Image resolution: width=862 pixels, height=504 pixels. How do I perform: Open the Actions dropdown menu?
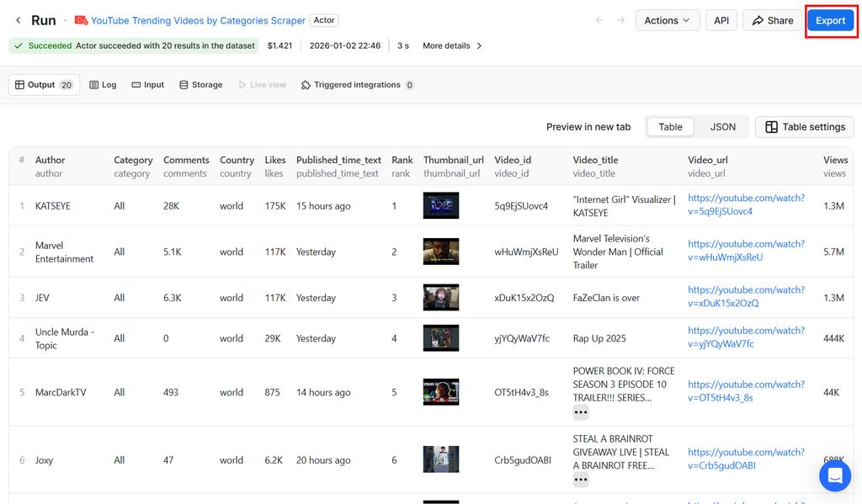[x=668, y=20]
